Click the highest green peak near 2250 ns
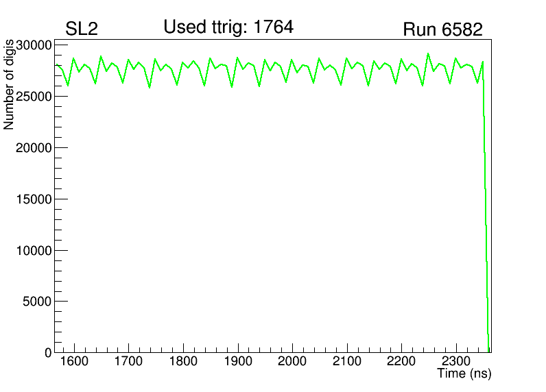Image resolution: width=546 pixels, height=392 pixels. coord(428,53)
